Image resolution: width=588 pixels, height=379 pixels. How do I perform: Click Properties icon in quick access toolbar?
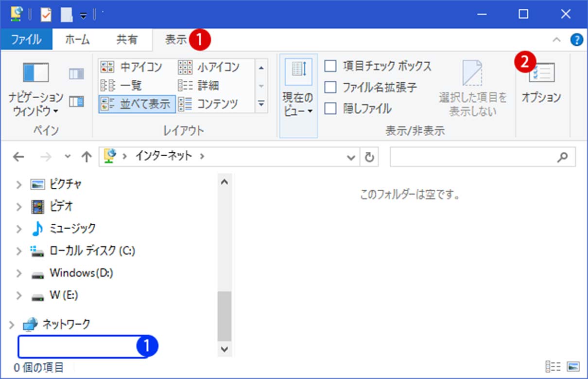[46, 15]
